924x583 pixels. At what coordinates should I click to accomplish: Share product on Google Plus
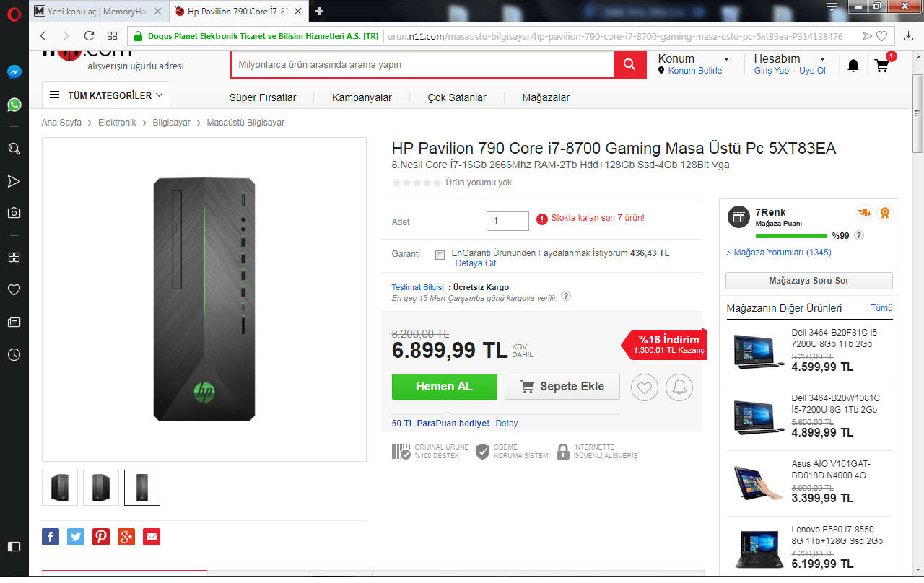point(126,537)
